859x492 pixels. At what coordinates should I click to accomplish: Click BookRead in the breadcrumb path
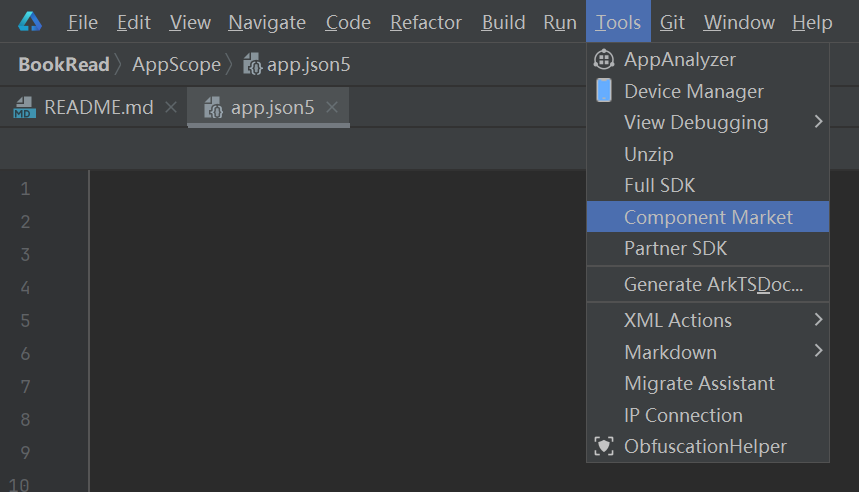64,65
